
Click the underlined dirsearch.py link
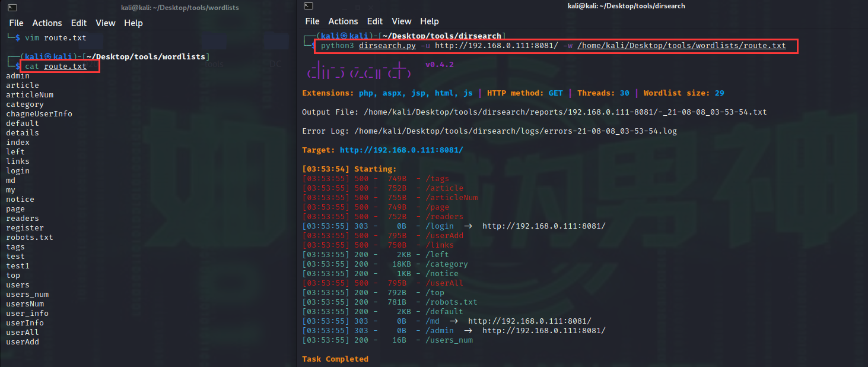387,45
